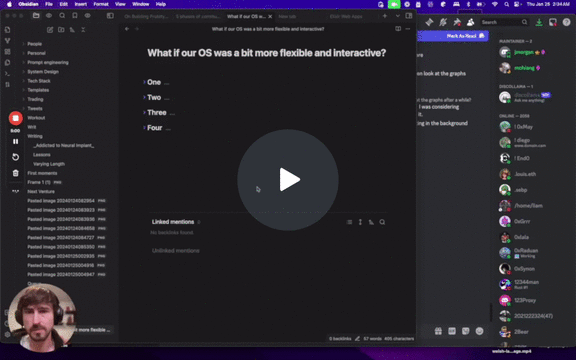
Task: Open the View menu in the menu bar
Action: 120,4
